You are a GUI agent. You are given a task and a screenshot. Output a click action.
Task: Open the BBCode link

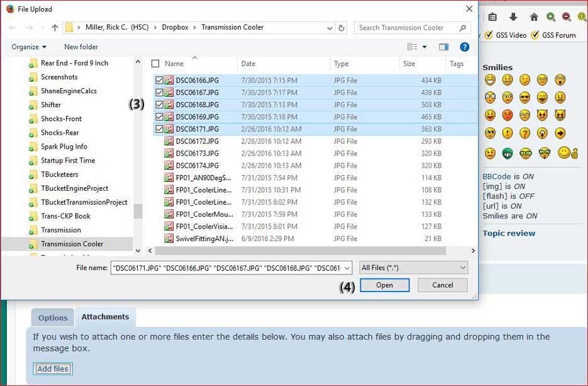[x=497, y=176]
